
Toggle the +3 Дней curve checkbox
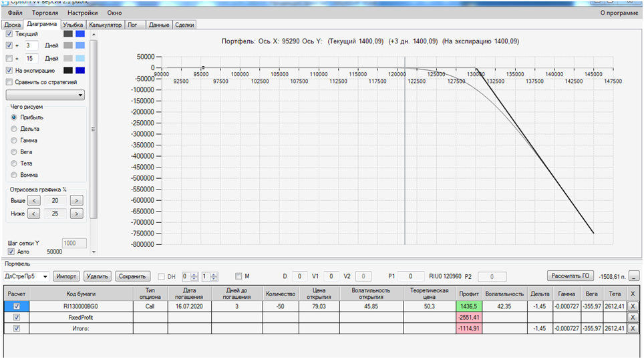[x=9, y=45]
